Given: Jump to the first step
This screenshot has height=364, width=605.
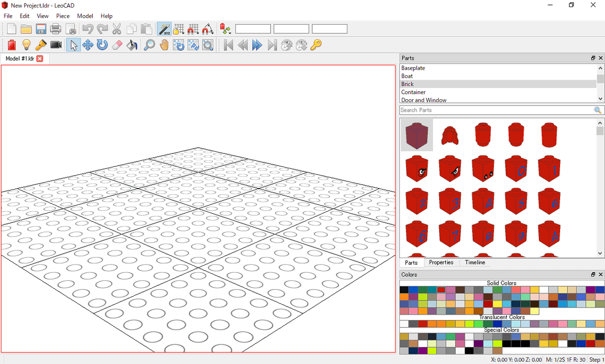Looking at the screenshot, I should [228, 45].
